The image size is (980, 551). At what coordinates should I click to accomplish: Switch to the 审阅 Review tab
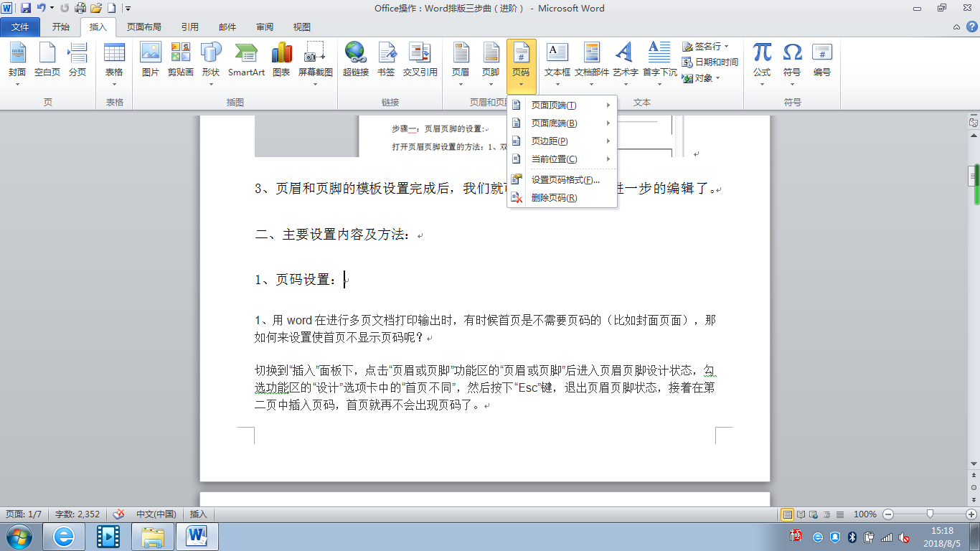(265, 27)
